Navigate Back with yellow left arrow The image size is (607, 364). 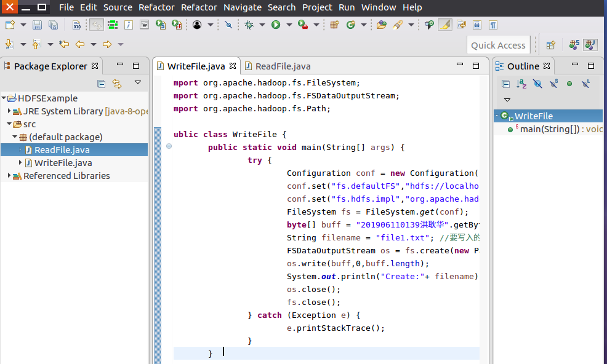coord(80,44)
